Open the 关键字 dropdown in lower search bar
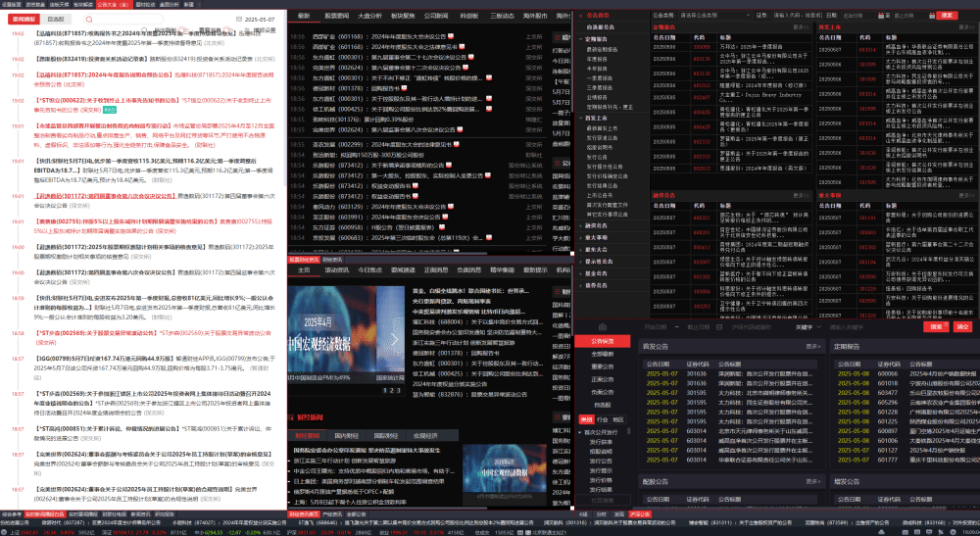This screenshot has height=536, width=980. tap(810, 326)
